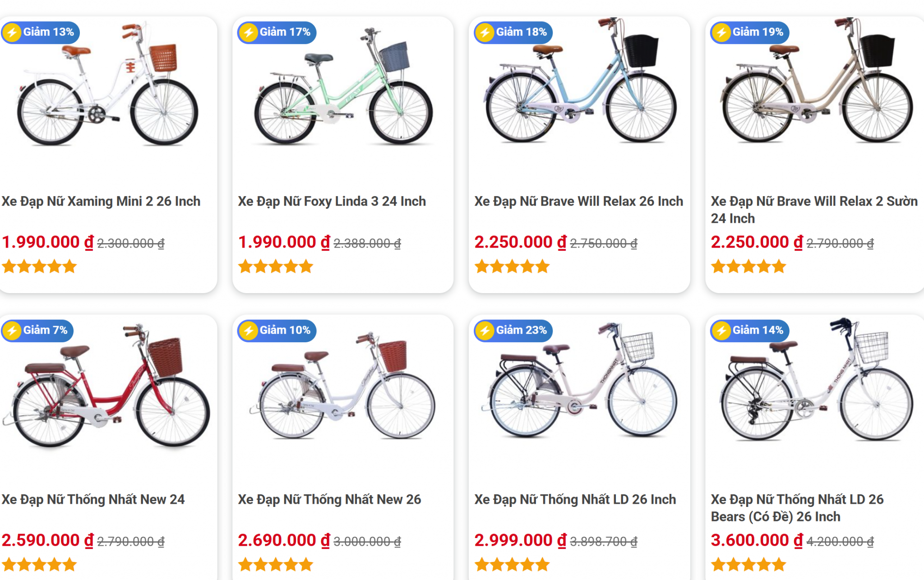Image resolution: width=924 pixels, height=580 pixels.
Task: Click the Giảm 13% discount badge
Action: 41,32
